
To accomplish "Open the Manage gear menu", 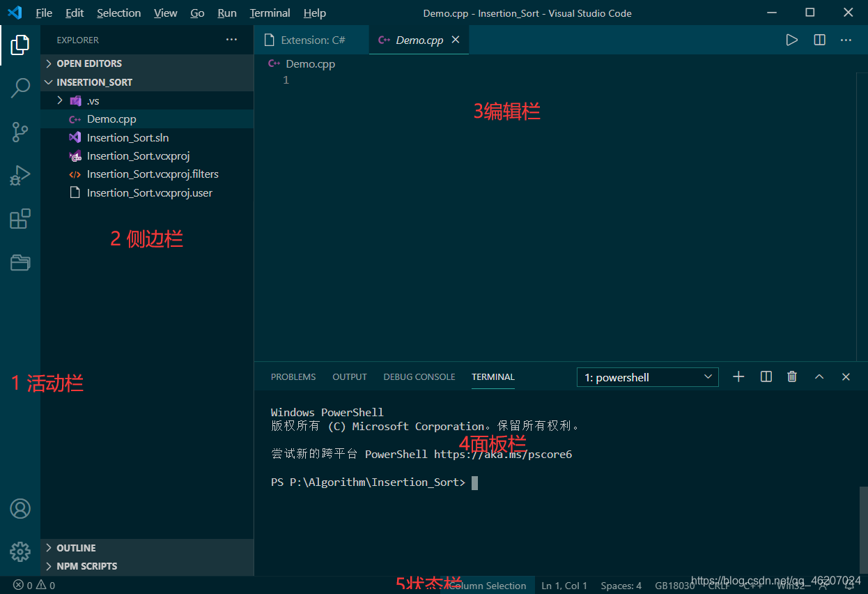I will [20, 552].
